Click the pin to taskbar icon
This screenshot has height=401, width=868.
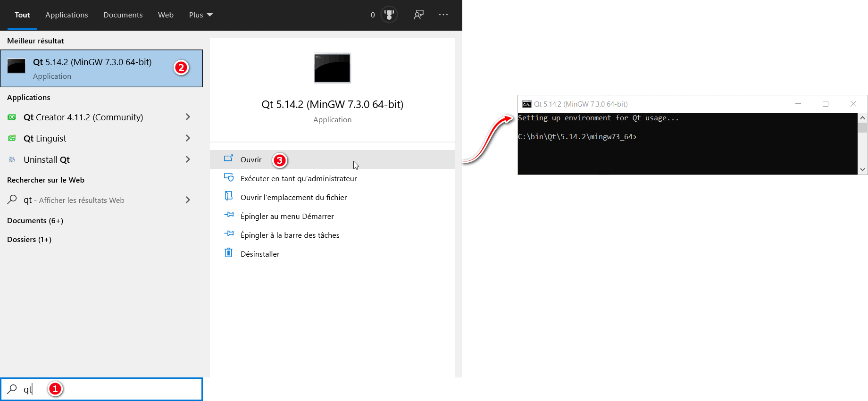pyautogui.click(x=229, y=233)
